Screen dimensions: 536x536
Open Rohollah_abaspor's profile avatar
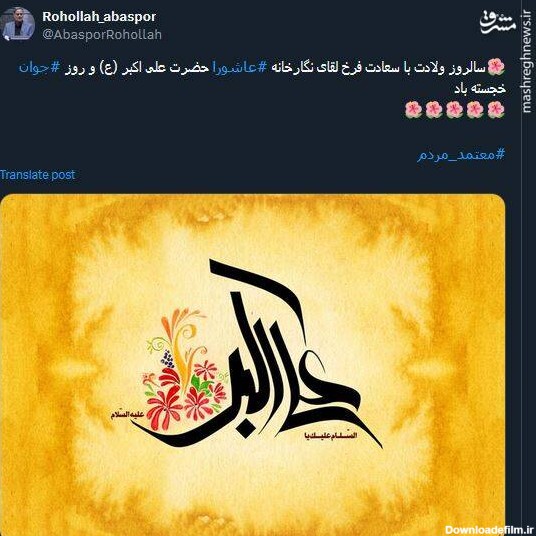[x=18, y=24]
